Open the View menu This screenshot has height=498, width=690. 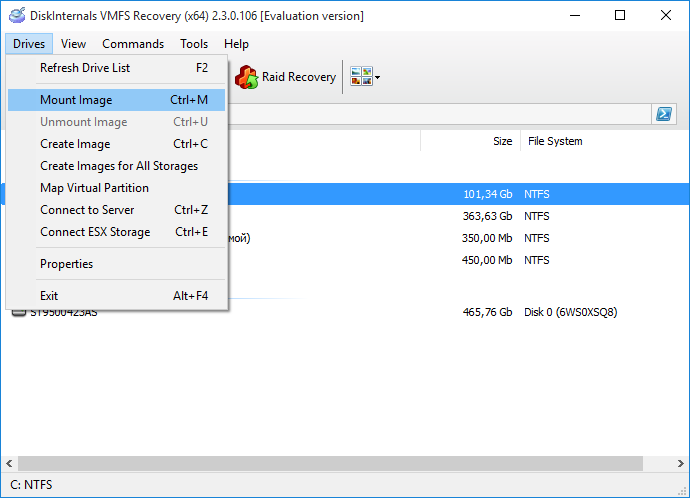[x=73, y=44]
